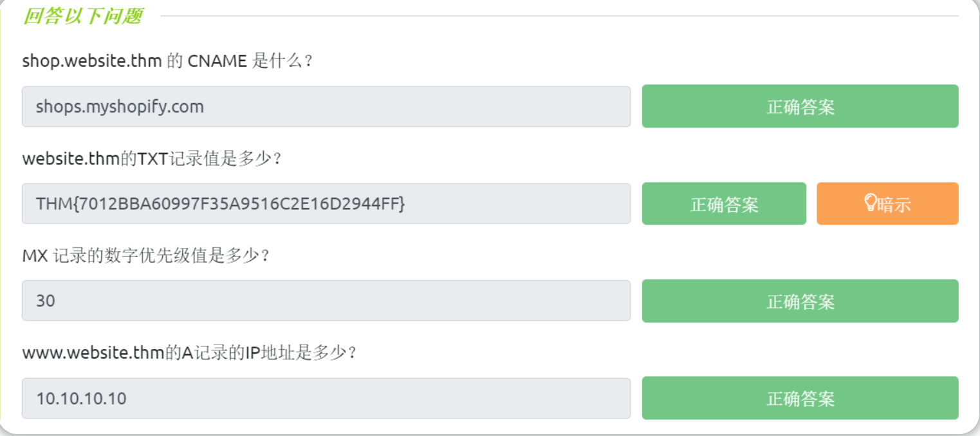Select the THM{7012BBA...} flag answer field
The image size is (980, 436).
pyautogui.click(x=326, y=204)
